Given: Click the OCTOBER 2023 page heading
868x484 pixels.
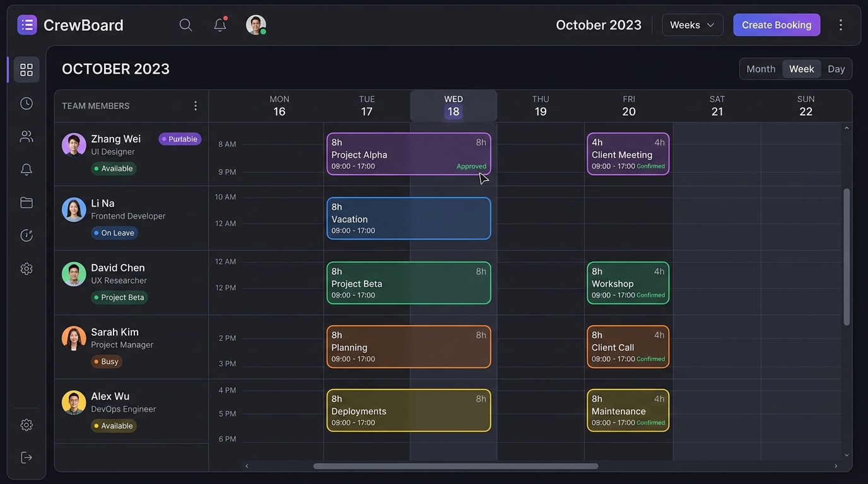Looking at the screenshot, I should (x=115, y=69).
